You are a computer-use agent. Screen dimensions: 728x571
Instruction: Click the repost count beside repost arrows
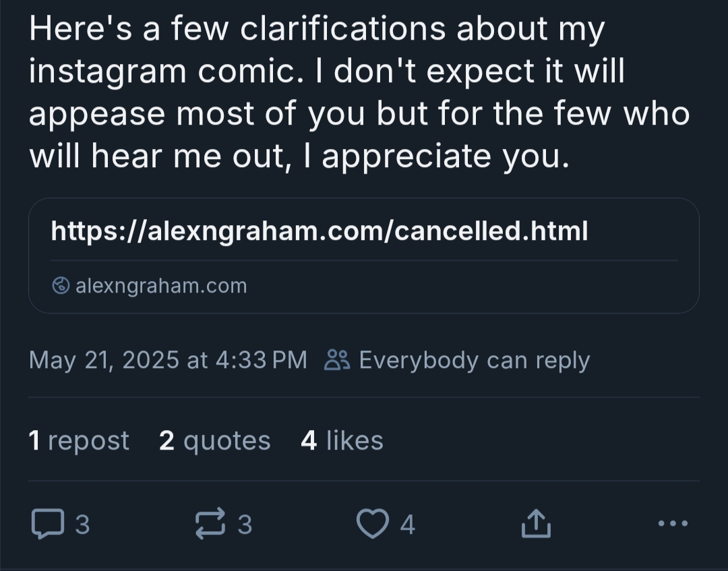tap(245, 524)
